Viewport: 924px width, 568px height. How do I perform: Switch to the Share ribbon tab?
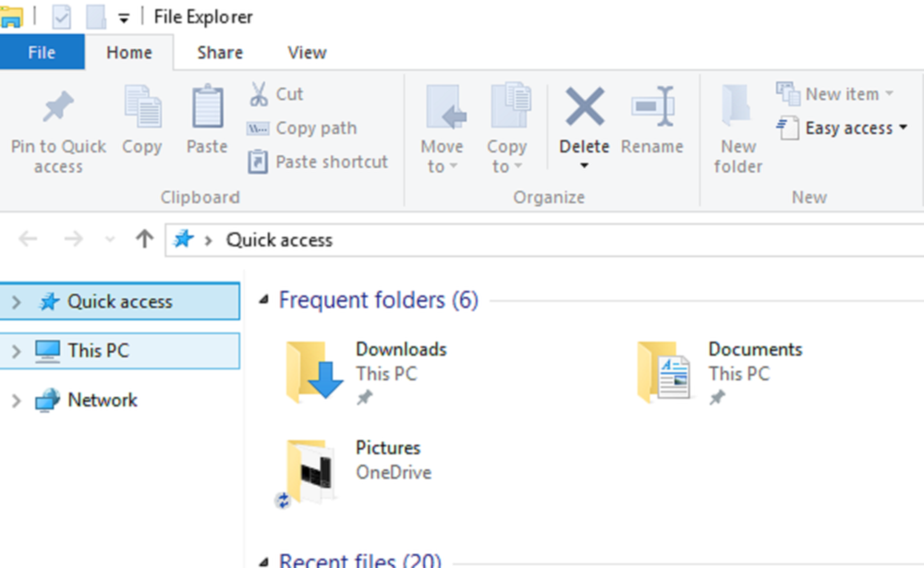[220, 53]
